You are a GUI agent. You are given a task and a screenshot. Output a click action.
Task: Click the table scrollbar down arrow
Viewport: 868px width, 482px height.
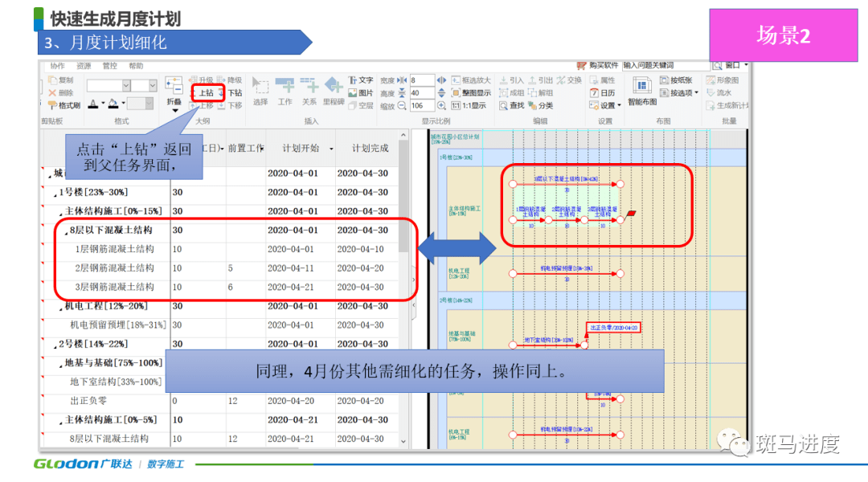[x=403, y=441]
